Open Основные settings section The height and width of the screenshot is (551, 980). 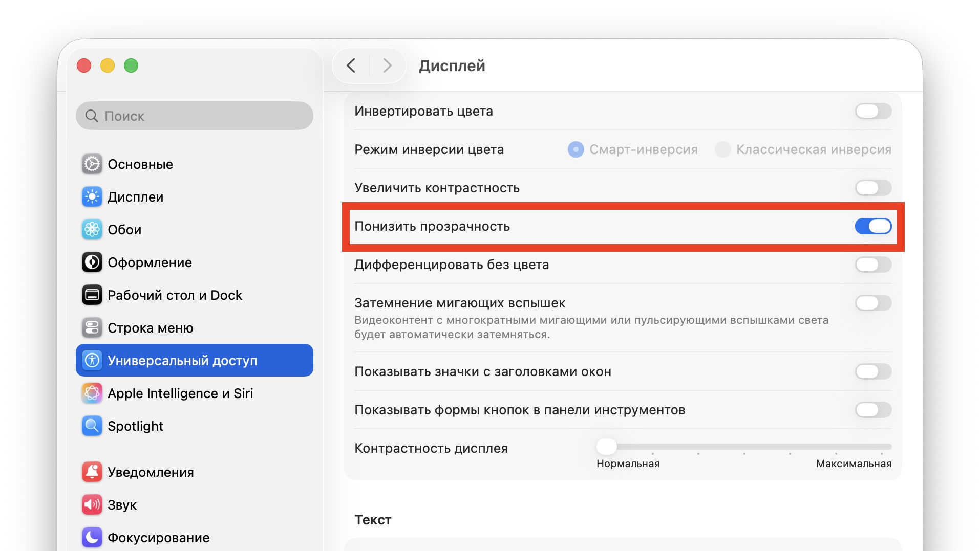(x=195, y=164)
